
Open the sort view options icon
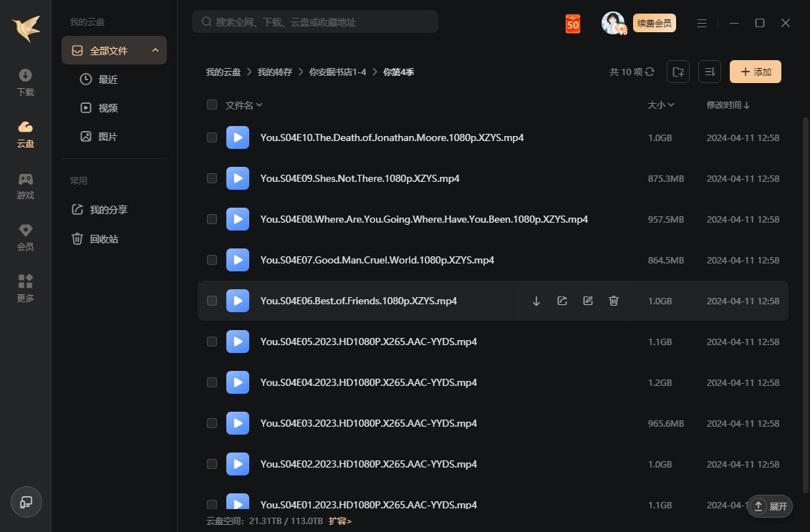click(x=709, y=72)
